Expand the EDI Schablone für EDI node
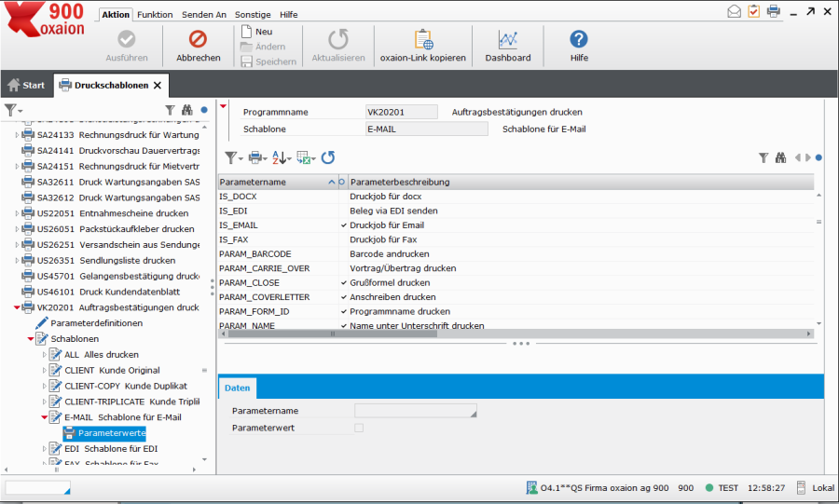Image resolution: width=839 pixels, height=504 pixels. pyautogui.click(x=45, y=449)
